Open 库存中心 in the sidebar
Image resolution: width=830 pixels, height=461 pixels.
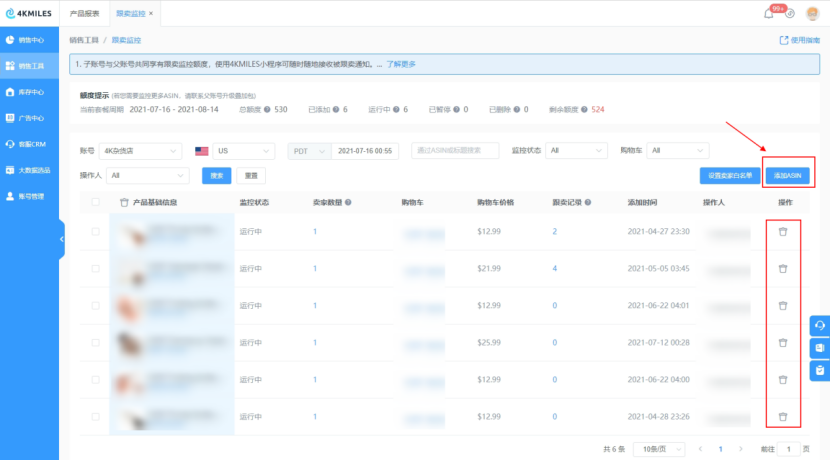(x=30, y=92)
